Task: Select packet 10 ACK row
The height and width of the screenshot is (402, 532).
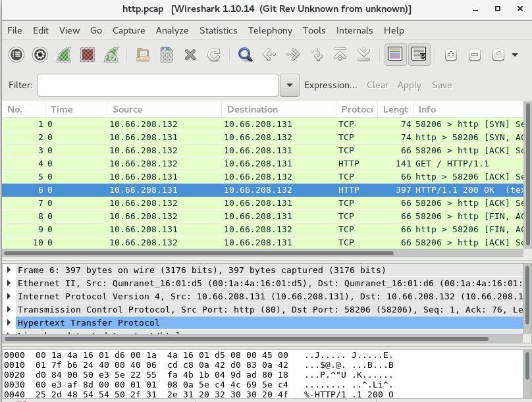Action: click(263, 243)
